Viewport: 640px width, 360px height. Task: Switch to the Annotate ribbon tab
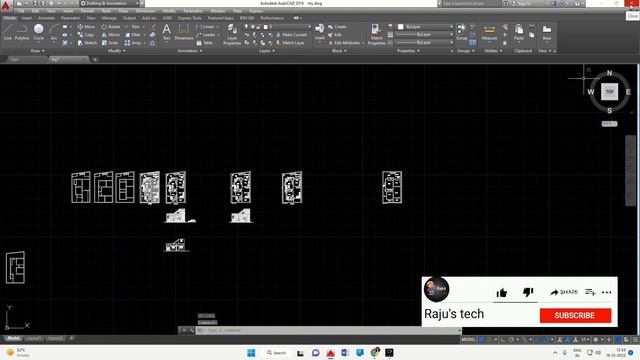point(46,18)
